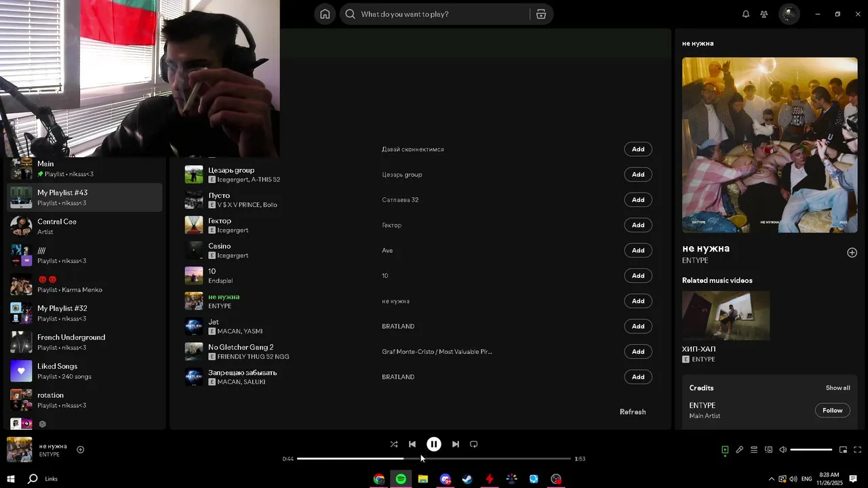Skip to previous track
This screenshot has height=488, width=868.
(412, 445)
